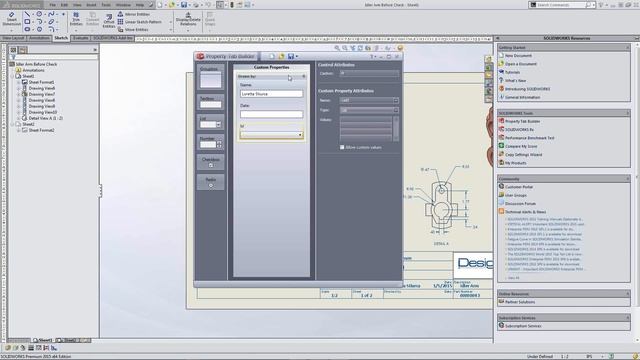Click the Save icon in main toolbar
This screenshot has height=360, width=640.
pyautogui.click(x=184, y=4)
